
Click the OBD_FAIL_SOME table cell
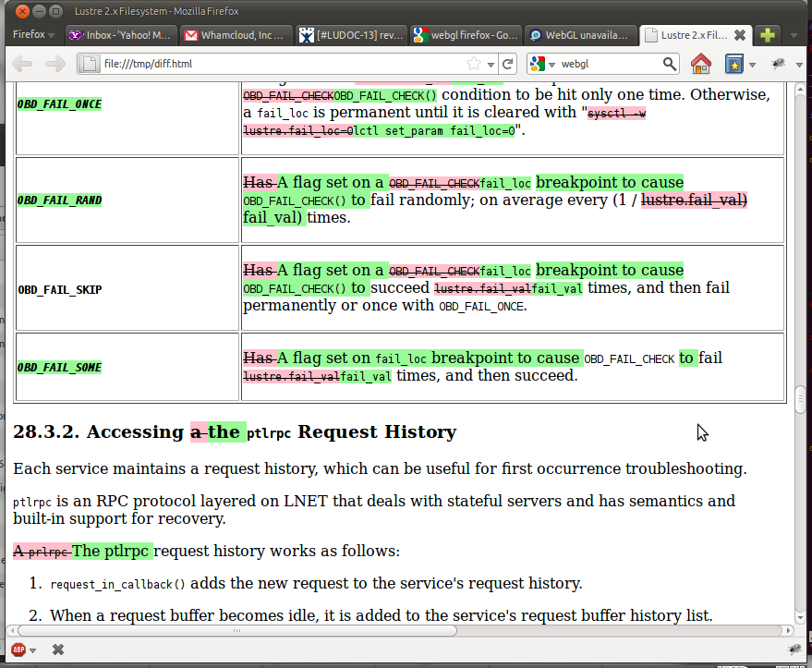point(127,367)
